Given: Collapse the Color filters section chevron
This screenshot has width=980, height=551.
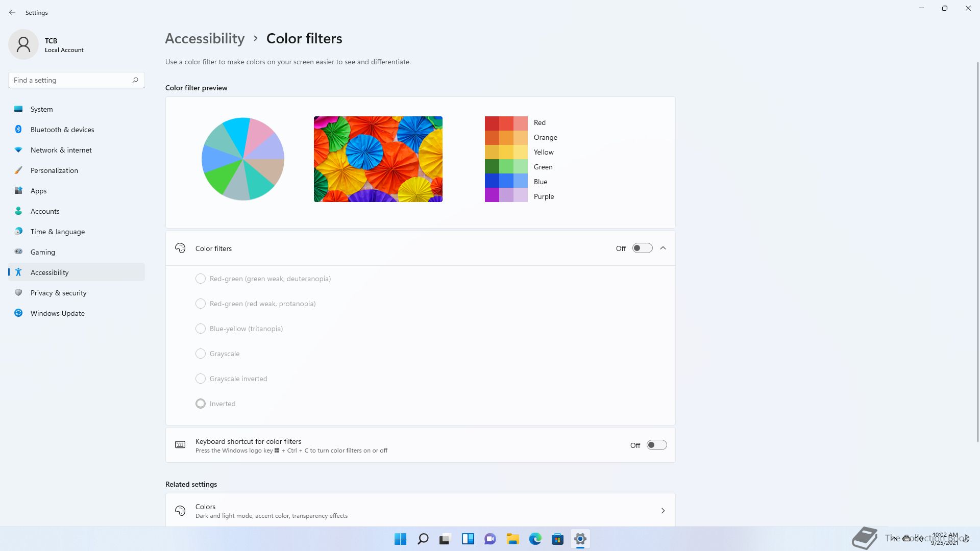Looking at the screenshot, I should [x=663, y=248].
